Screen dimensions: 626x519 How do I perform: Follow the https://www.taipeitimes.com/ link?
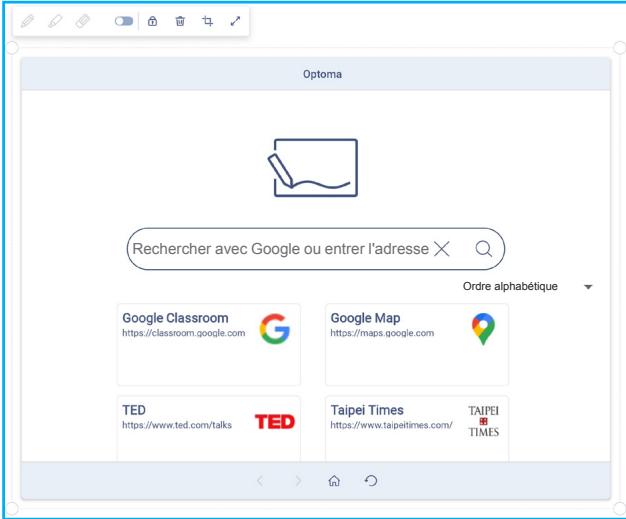[391, 425]
